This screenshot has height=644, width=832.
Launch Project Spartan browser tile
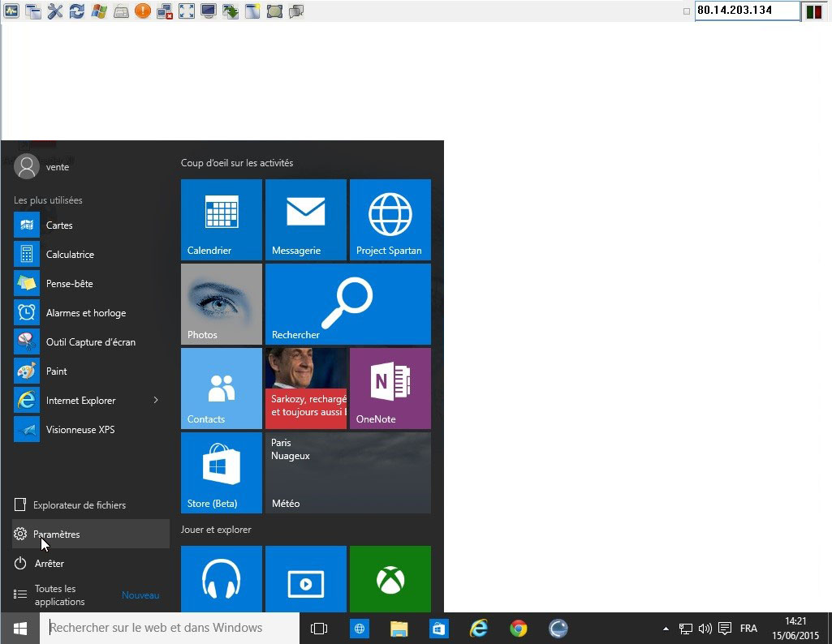(390, 220)
